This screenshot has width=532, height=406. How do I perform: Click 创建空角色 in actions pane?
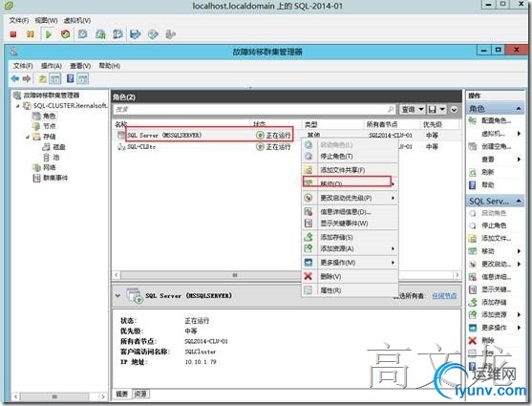click(x=496, y=146)
